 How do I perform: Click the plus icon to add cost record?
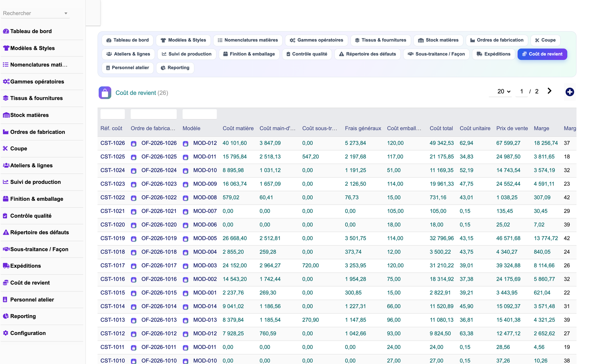(570, 92)
